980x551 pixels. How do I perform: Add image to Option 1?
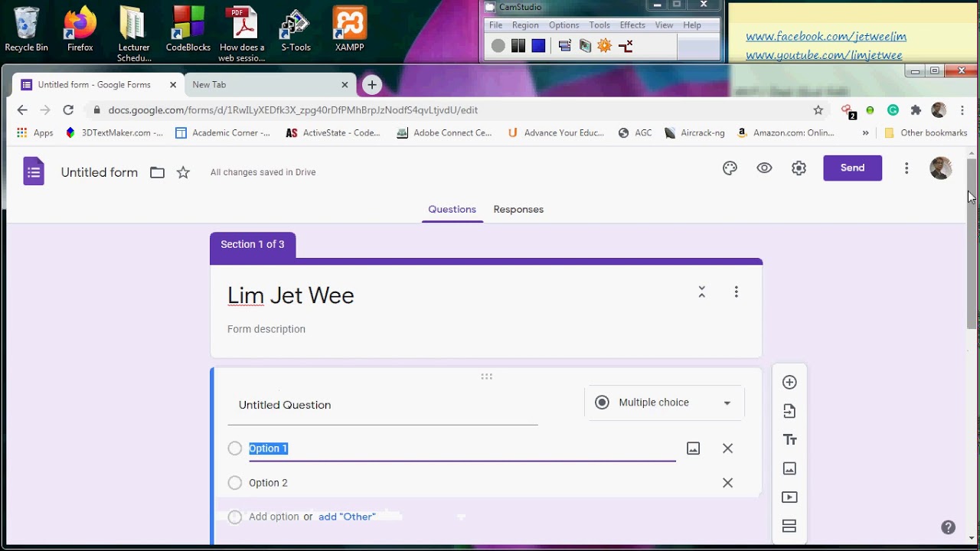[x=693, y=448]
